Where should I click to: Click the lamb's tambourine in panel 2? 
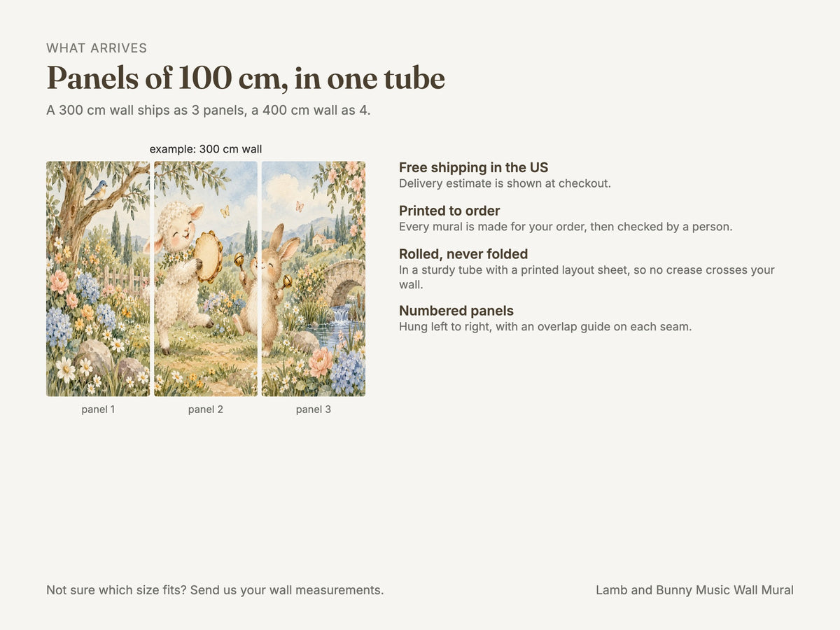coord(208,256)
